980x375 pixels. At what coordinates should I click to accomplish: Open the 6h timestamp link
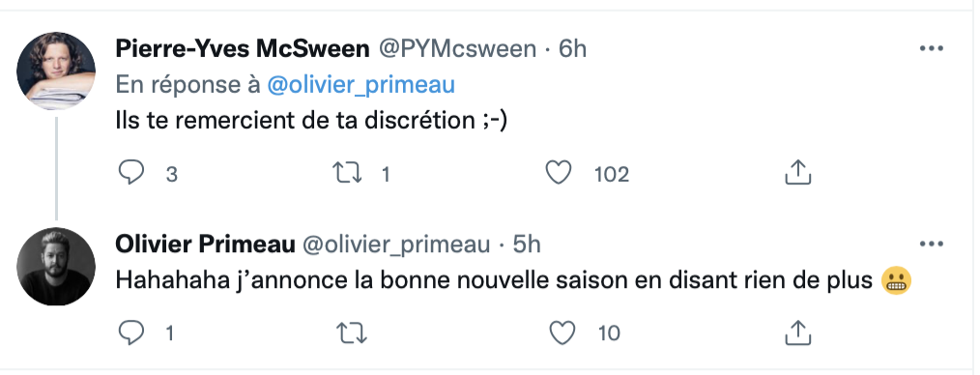572,48
